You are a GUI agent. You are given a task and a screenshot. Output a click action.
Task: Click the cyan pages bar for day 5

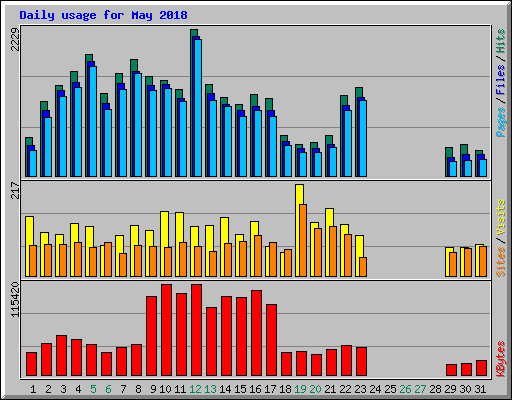click(93, 122)
